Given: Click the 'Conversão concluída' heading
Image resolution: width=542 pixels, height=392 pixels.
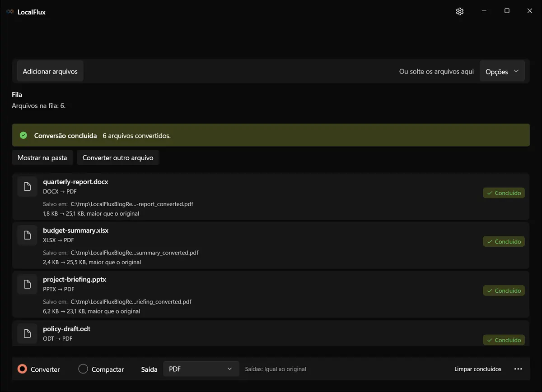Looking at the screenshot, I should click(65, 135).
